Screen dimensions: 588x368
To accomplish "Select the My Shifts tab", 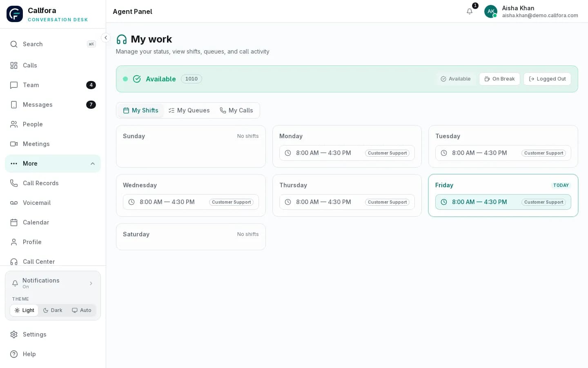I will (140, 110).
